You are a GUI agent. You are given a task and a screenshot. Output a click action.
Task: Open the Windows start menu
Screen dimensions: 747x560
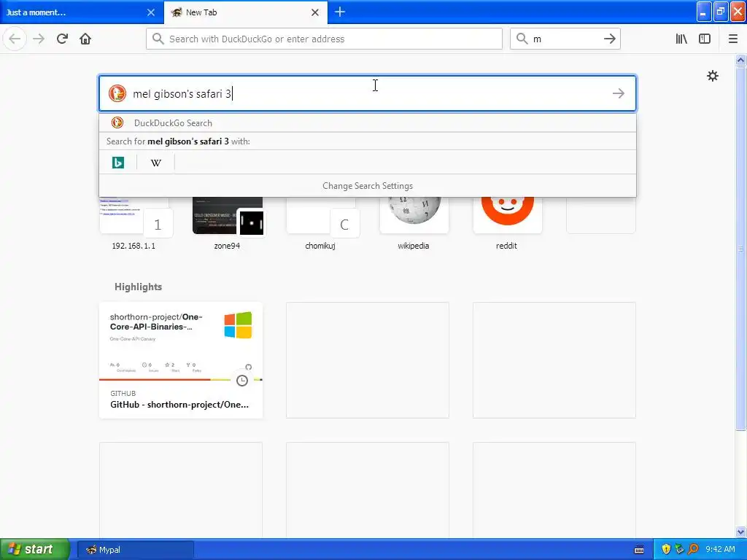[x=34, y=549]
